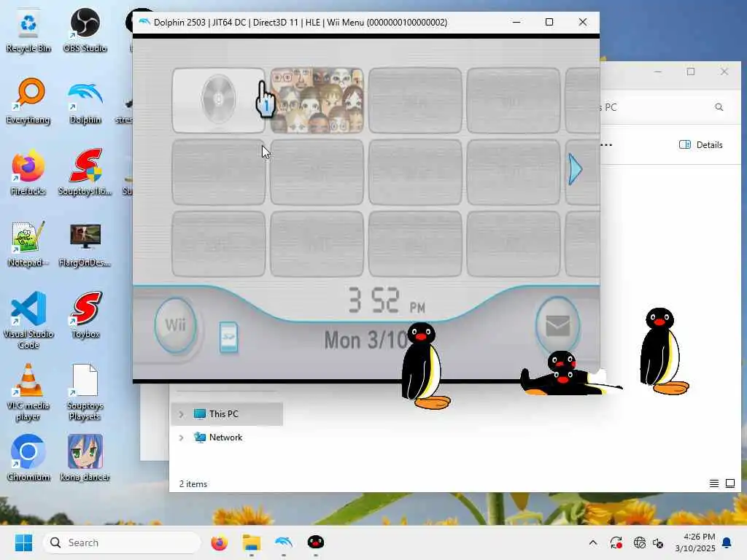Open notifications bell icon

point(727,542)
